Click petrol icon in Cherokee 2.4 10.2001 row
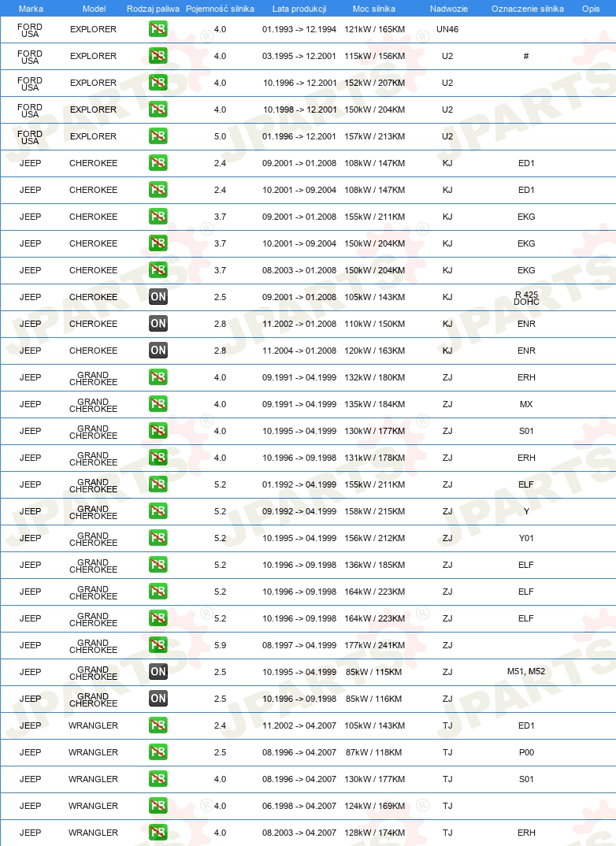Image resolution: width=616 pixels, height=846 pixels. tap(158, 190)
